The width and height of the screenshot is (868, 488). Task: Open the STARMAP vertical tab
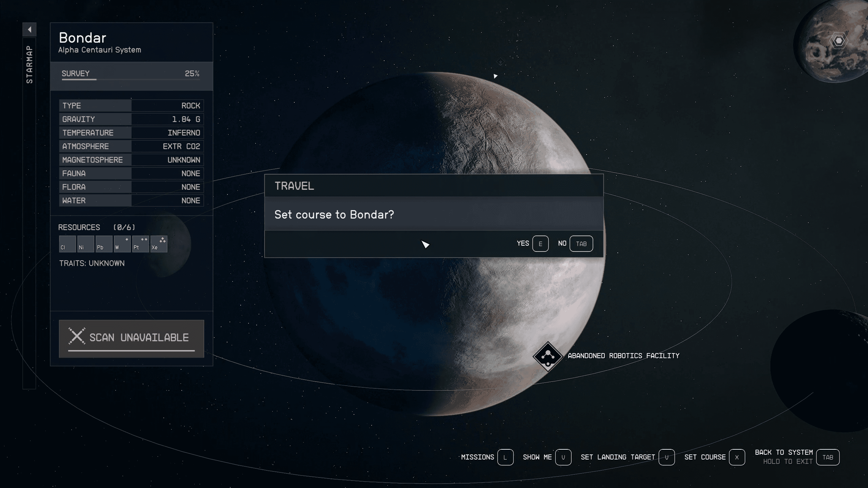pos(29,64)
